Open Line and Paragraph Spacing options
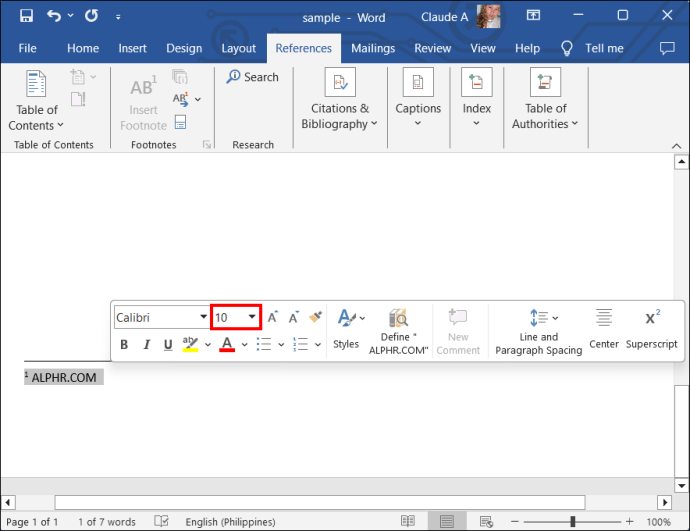 tap(539, 331)
